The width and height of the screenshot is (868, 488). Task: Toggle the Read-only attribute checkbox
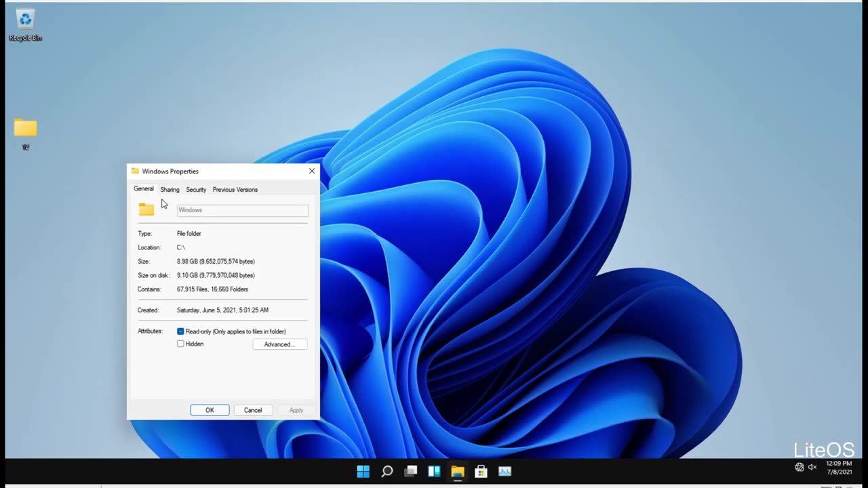tap(180, 331)
